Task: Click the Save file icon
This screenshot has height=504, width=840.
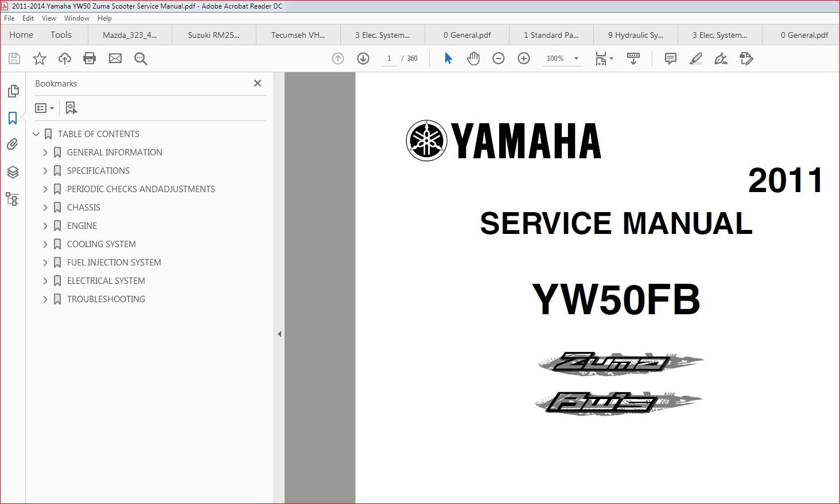Action: pos(14,58)
